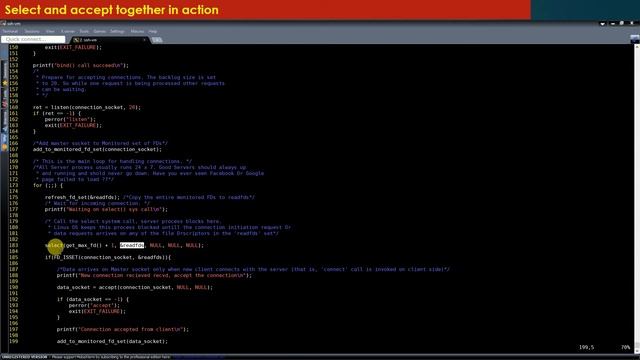Click the icon at right end of tab bar
This screenshot has height=360, width=640.
point(635,39)
